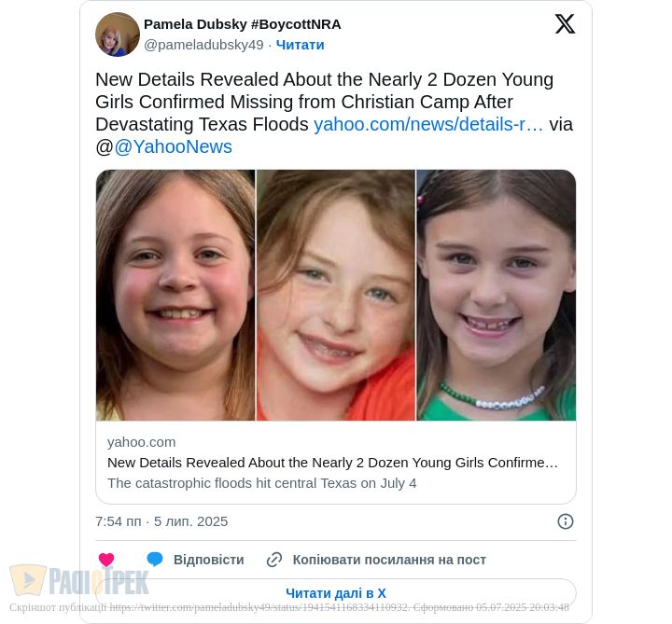Open the right girl in green photo

497,295
